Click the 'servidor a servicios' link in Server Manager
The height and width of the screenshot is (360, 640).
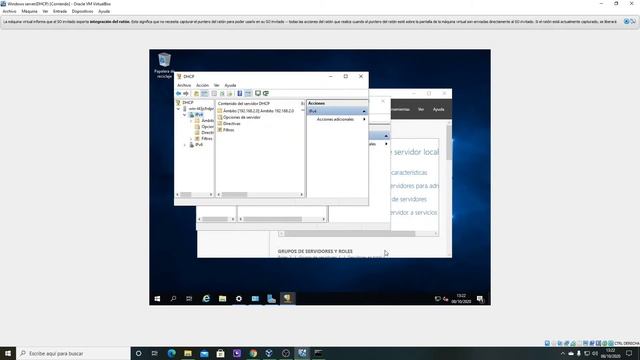[x=414, y=213]
